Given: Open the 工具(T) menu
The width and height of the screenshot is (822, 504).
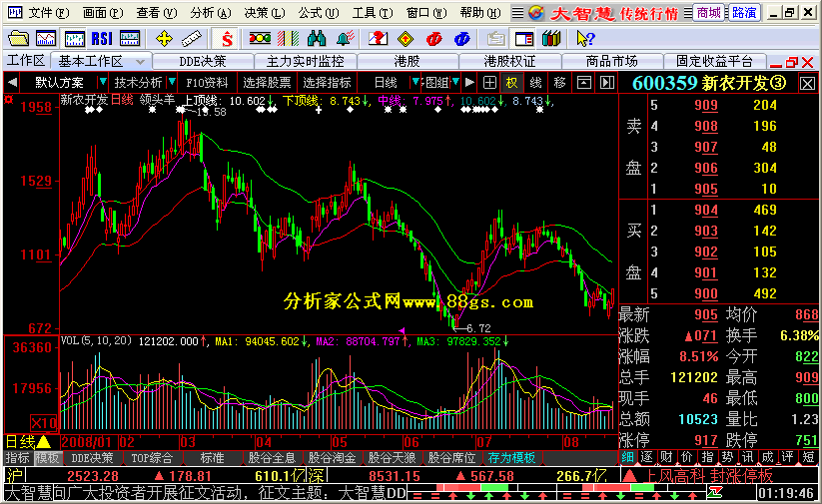Looking at the screenshot, I should tap(373, 13).
